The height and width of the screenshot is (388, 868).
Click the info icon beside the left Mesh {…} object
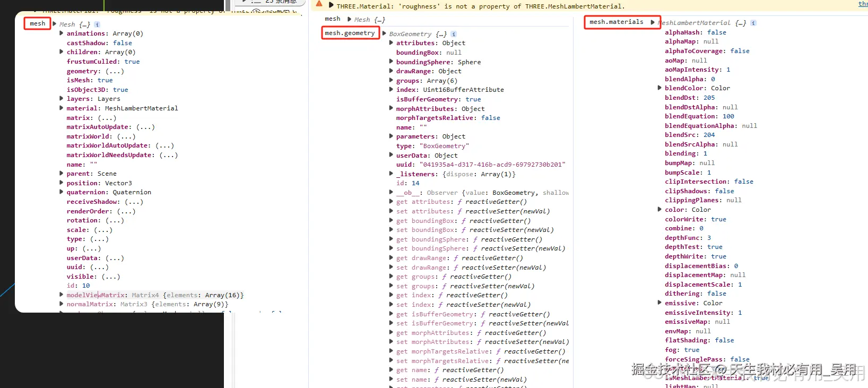tap(97, 24)
